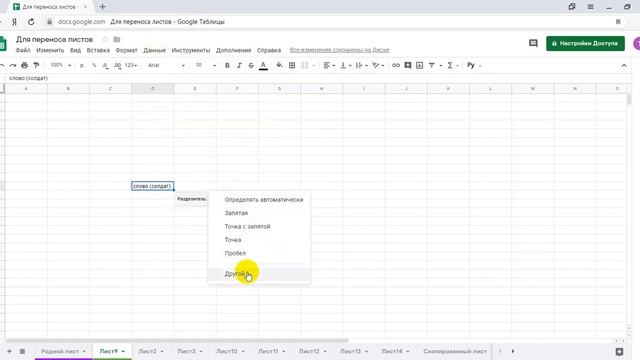This screenshot has width=640, height=360.
Task: Open the Дополнения menu
Action: 233,50
